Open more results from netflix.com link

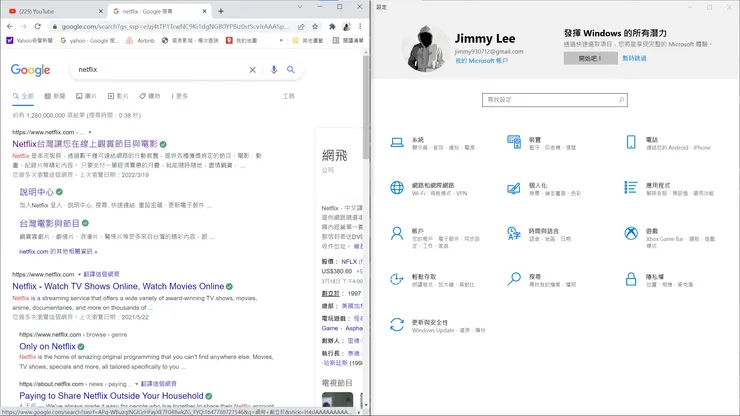point(58,252)
